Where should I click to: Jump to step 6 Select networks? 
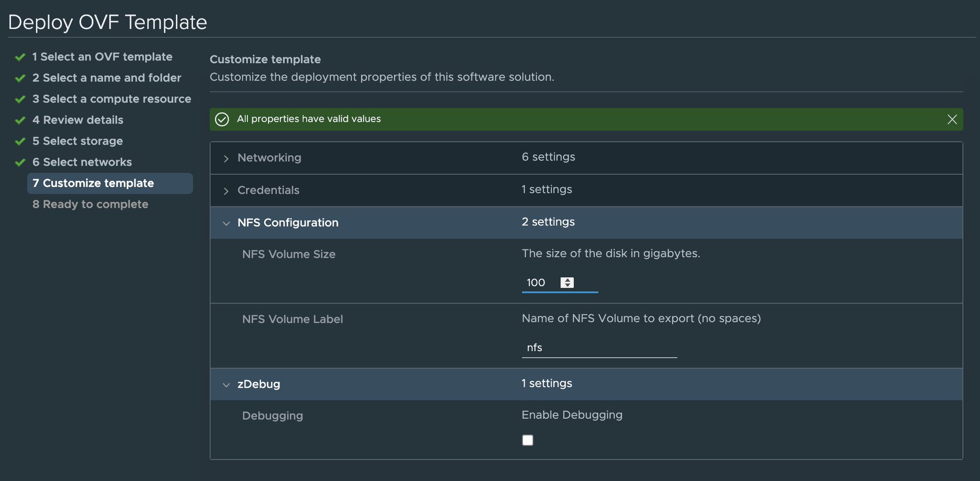(82, 162)
